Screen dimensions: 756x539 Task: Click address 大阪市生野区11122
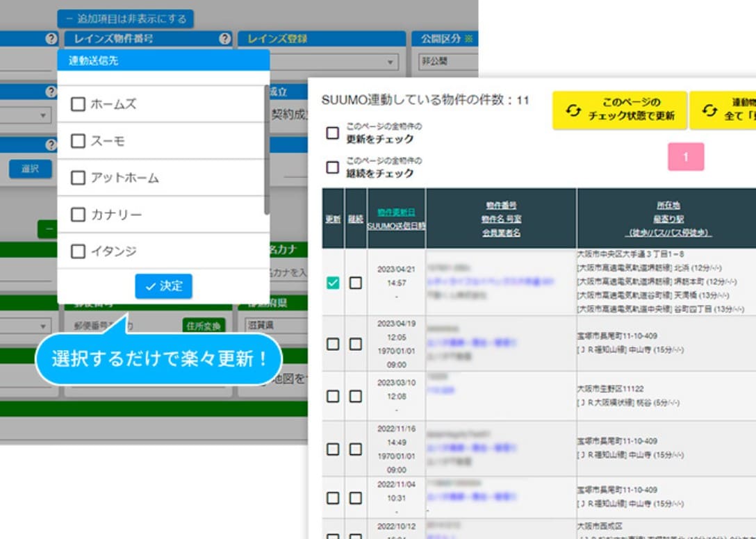[x=610, y=388]
